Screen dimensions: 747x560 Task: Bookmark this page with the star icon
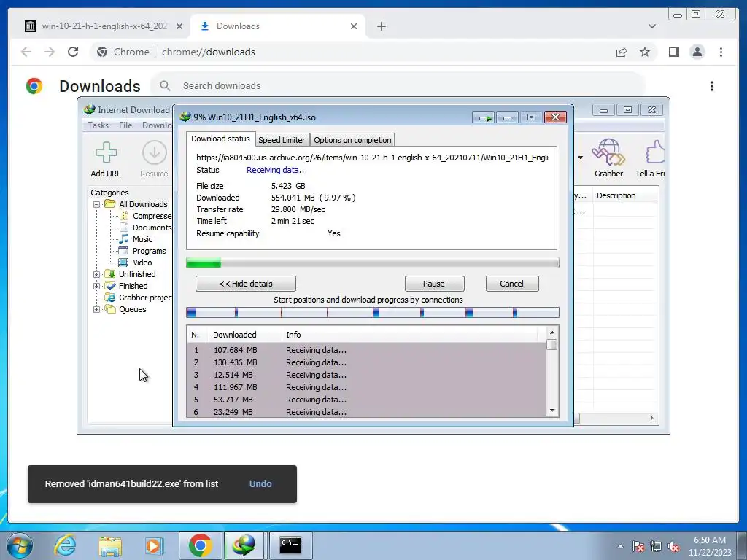[645, 52]
